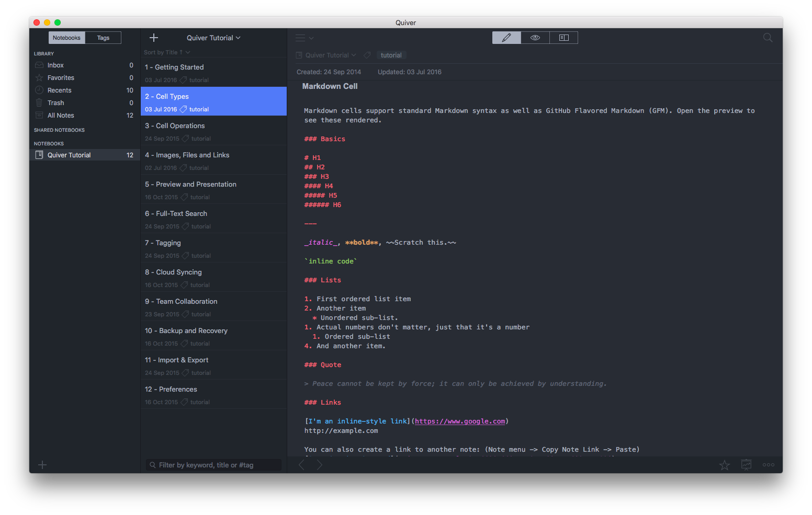Add a new notebook with bottom plus
The height and width of the screenshot is (515, 812).
42,465
